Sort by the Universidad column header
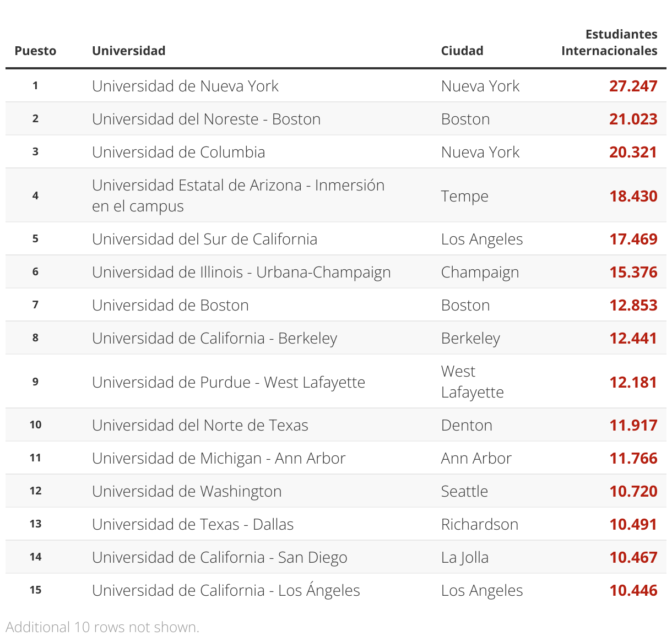This screenshot has width=672, height=642. [x=128, y=51]
